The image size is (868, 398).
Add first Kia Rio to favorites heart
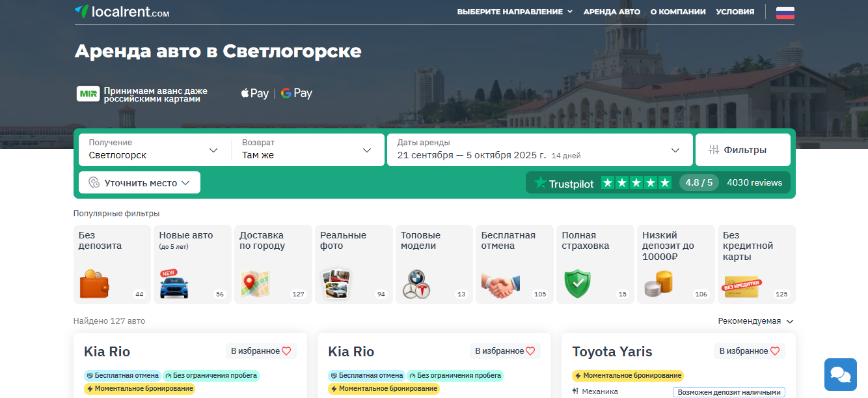286,351
